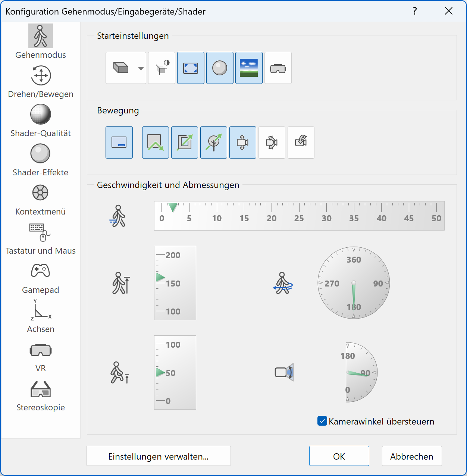The image size is (467, 476).
Task: Click the 360 degree rotation dial
Action: tap(354, 283)
